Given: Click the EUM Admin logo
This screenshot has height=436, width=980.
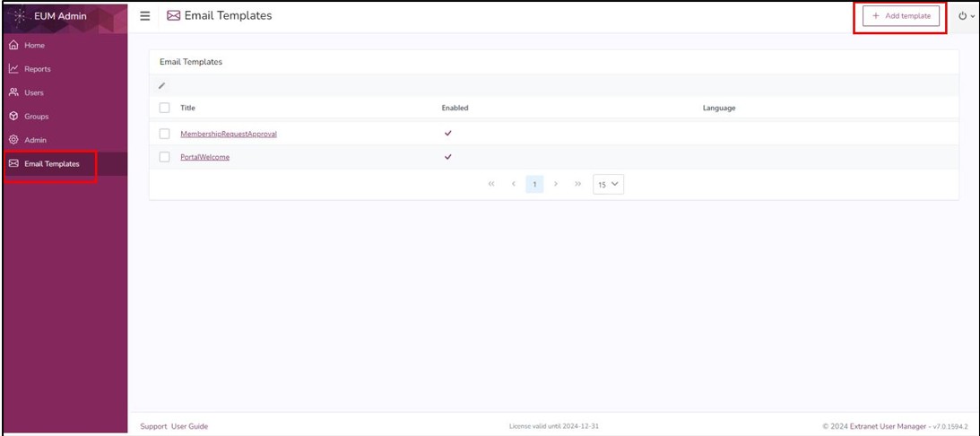Looking at the screenshot, I should click(x=20, y=16).
